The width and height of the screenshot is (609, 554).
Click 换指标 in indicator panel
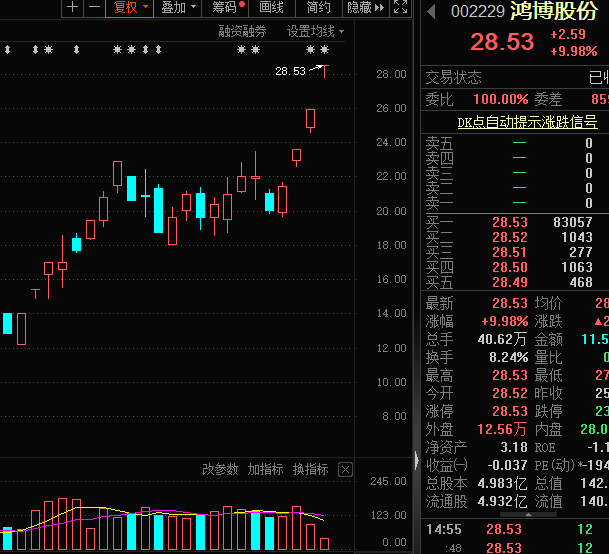310,469
